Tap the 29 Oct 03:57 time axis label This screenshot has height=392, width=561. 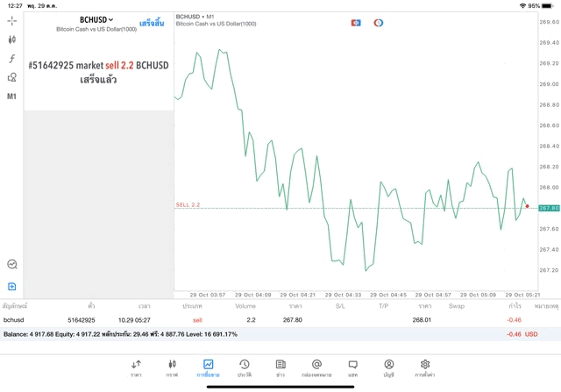(208, 295)
